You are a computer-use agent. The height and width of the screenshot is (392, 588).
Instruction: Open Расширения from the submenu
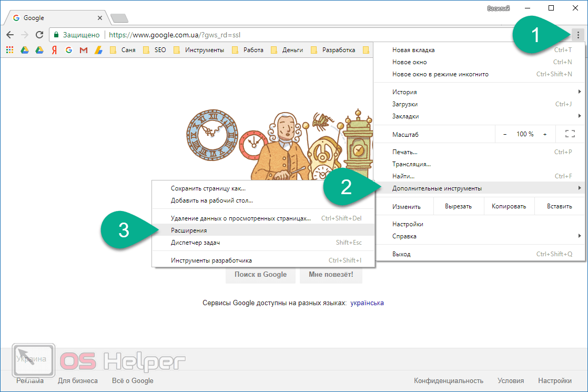(x=263, y=230)
